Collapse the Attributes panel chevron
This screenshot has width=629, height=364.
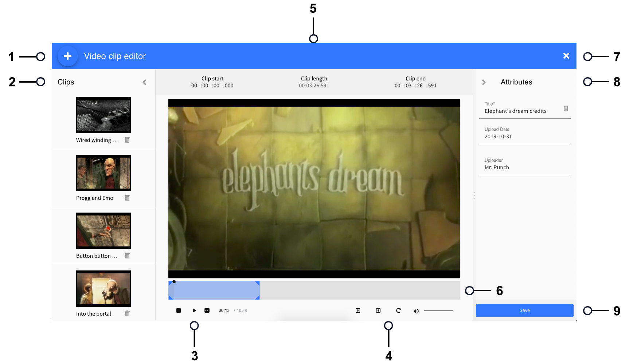484,82
